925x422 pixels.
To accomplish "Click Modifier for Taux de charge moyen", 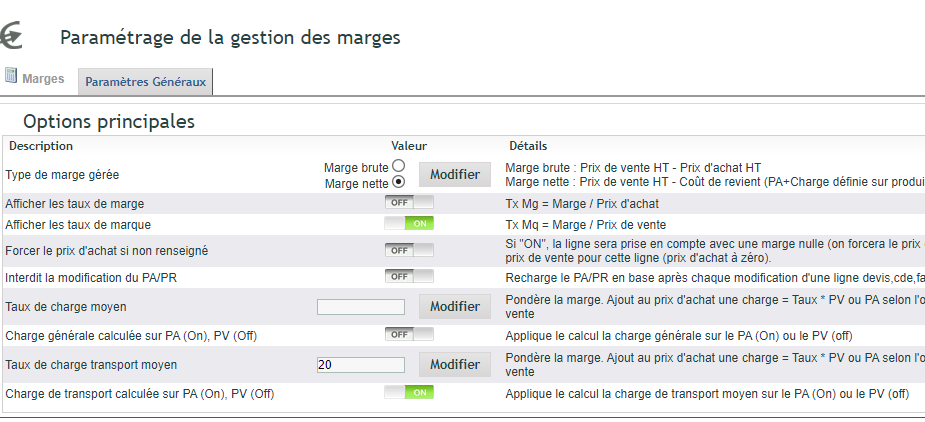I will tap(455, 306).
